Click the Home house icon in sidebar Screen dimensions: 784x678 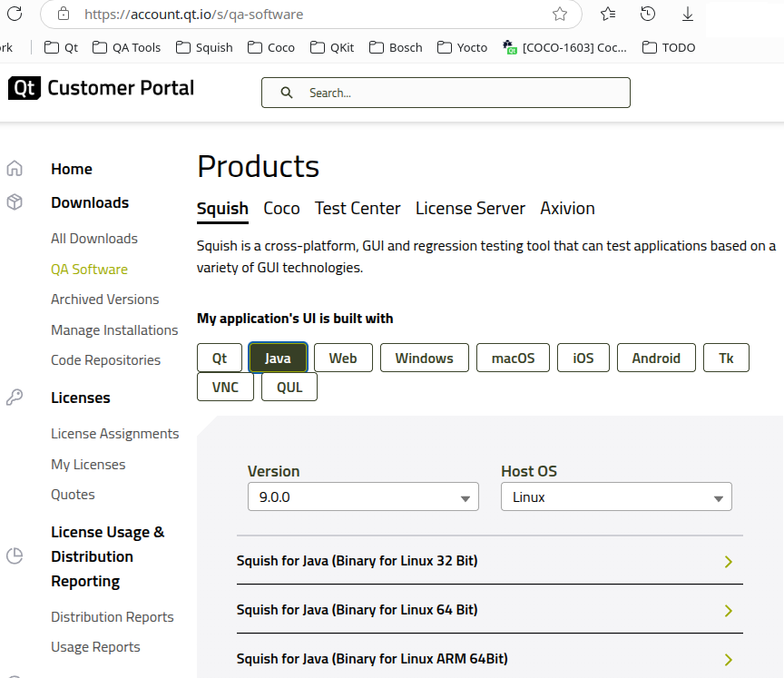[x=15, y=169]
